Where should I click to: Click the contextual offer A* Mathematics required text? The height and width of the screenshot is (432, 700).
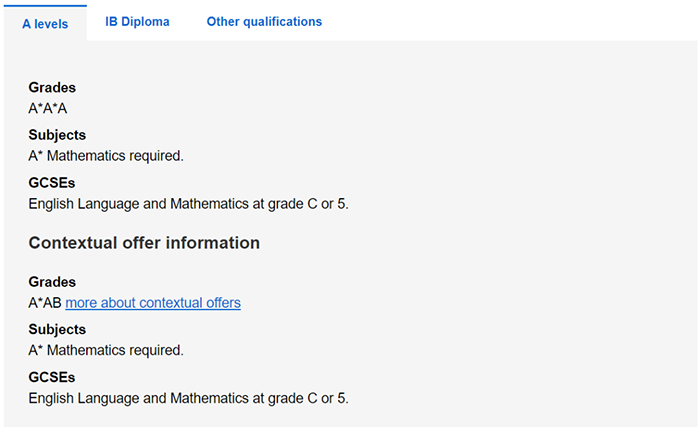(106, 350)
